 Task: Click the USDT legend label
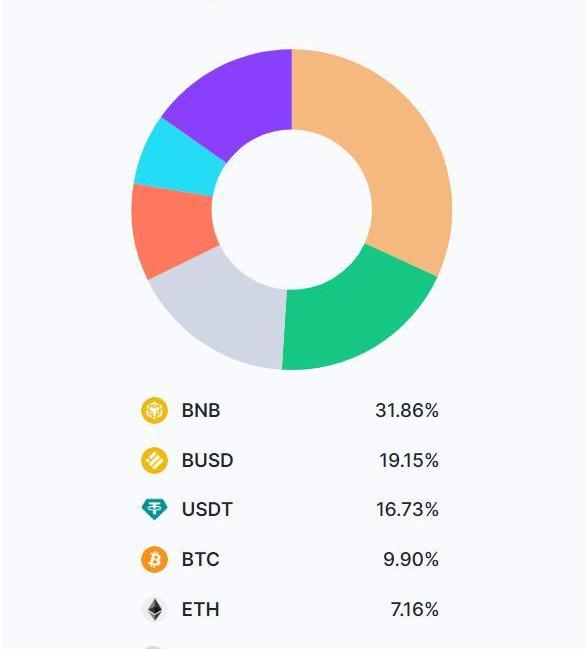207,510
